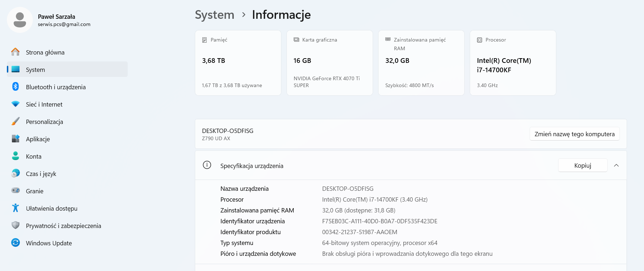The height and width of the screenshot is (271, 644).
Task: Click the Czas i język clock icon
Action: (x=16, y=173)
